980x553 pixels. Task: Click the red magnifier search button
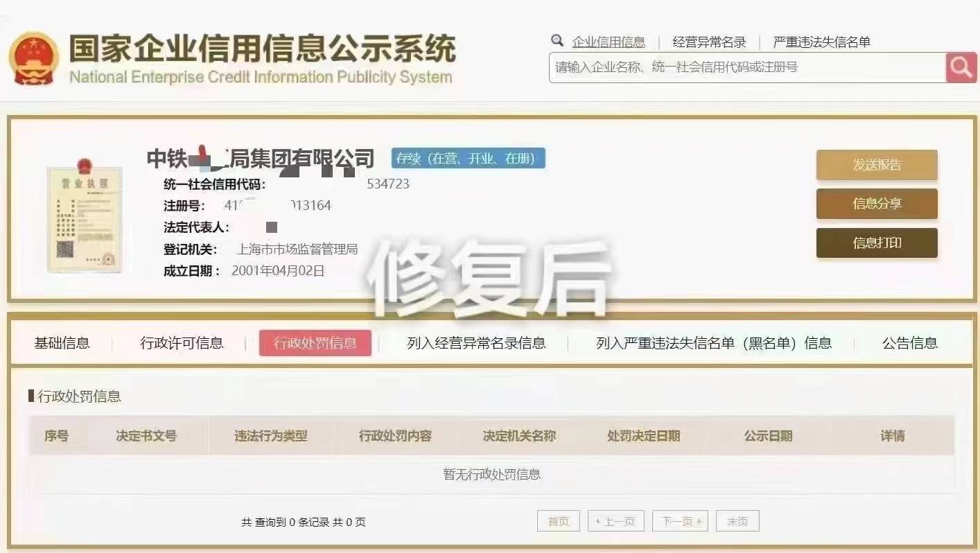961,67
